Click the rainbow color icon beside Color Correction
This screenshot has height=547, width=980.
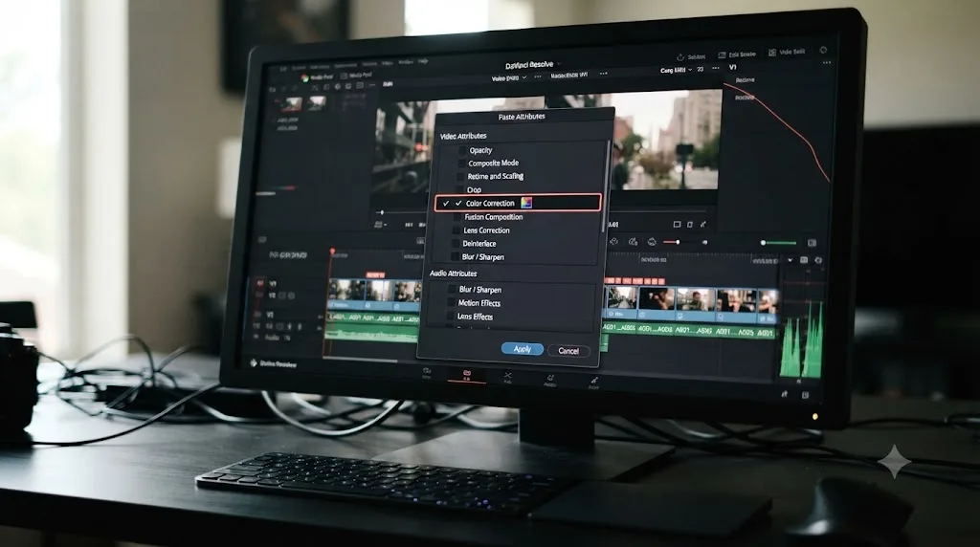(526, 203)
